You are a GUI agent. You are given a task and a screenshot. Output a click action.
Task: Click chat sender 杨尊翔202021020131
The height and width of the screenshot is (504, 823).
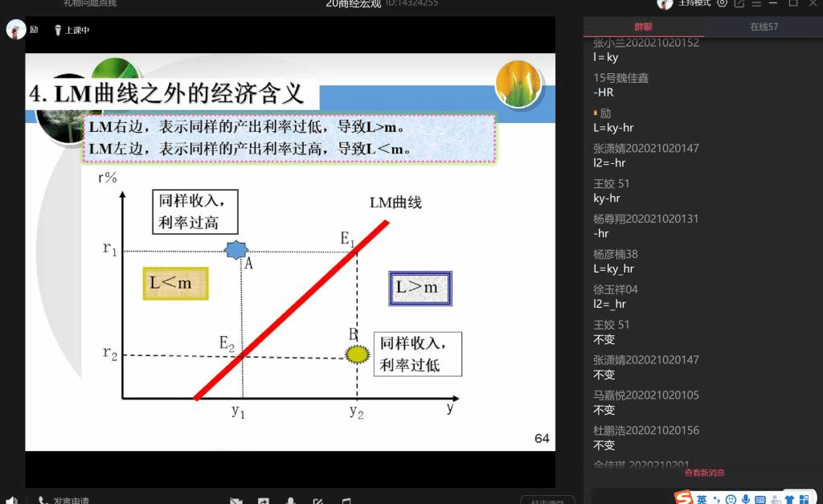point(645,219)
